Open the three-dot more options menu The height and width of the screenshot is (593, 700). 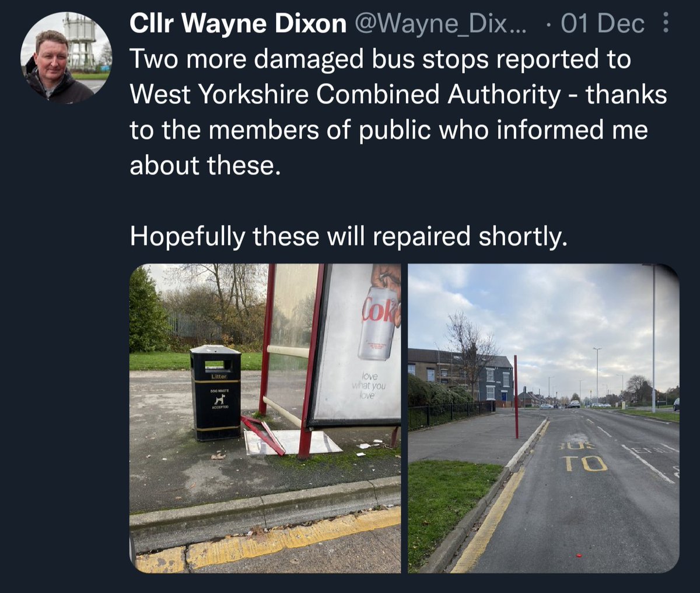coord(667,24)
